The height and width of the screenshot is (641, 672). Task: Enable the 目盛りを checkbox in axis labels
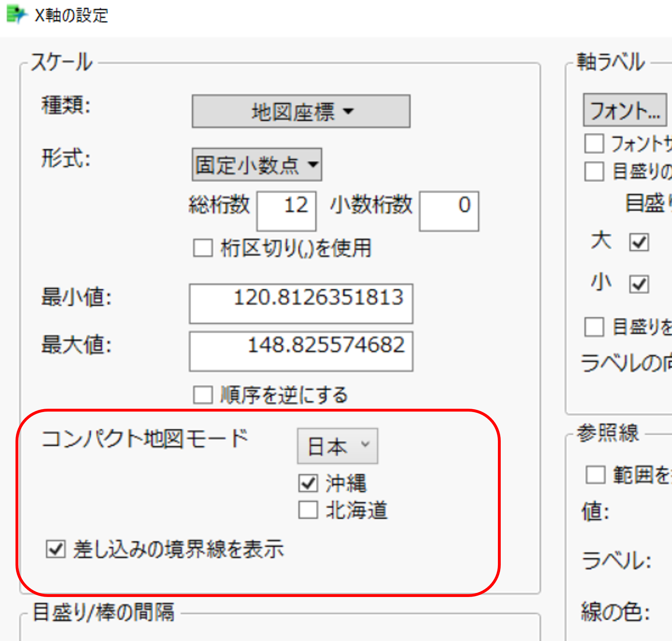[x=594, y=327]
